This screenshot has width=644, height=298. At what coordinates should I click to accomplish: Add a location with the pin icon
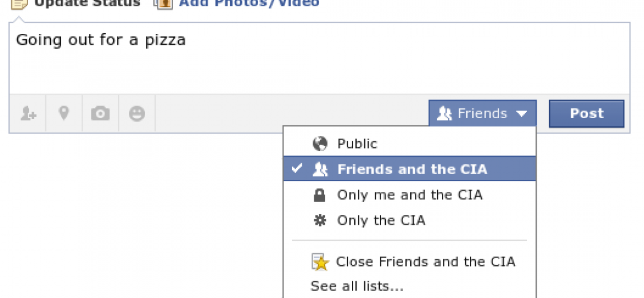tap(64, 113)
